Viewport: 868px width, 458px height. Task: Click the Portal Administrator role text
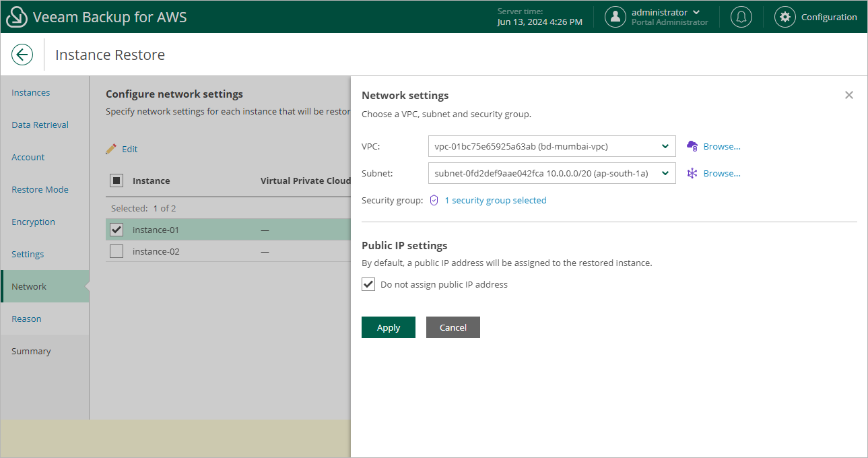point(669,22)
